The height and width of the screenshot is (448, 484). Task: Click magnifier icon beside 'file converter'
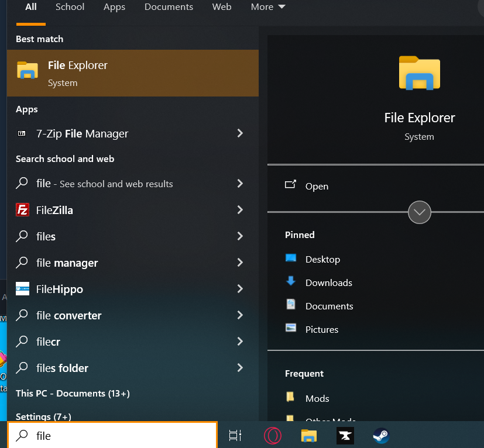[x=22, y=315]
